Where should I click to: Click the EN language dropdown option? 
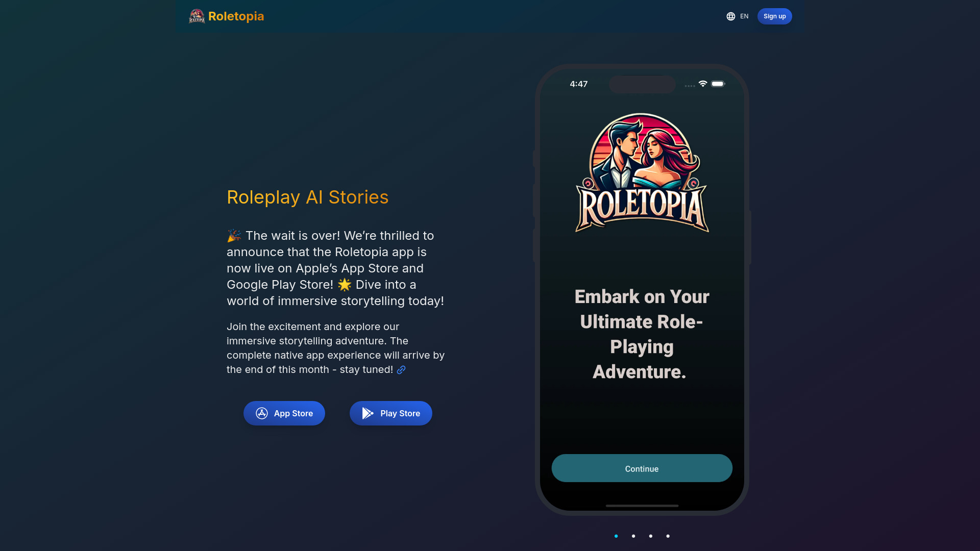click(738, 16)
